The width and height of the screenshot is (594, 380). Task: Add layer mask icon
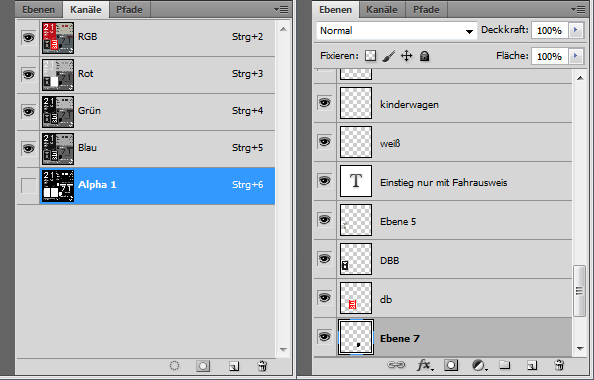(451, 365)
